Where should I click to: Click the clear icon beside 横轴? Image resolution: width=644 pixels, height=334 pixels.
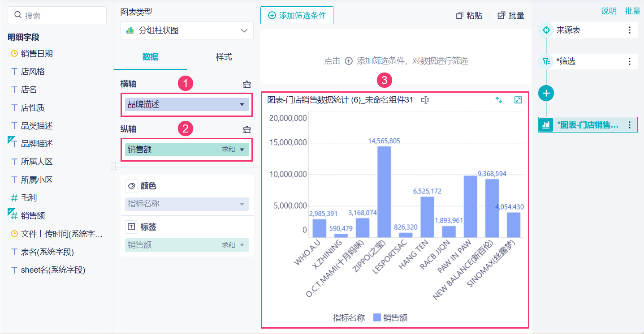coord(246,84)
